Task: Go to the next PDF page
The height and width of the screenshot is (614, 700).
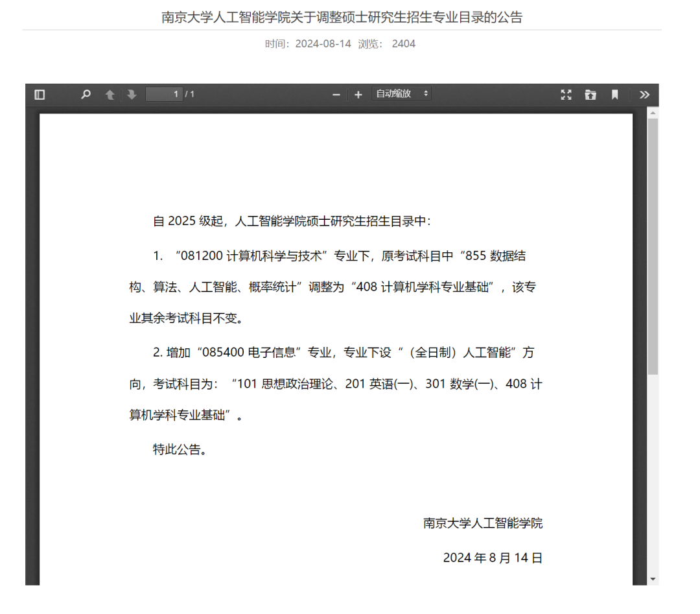Action: tap(131, 95)
